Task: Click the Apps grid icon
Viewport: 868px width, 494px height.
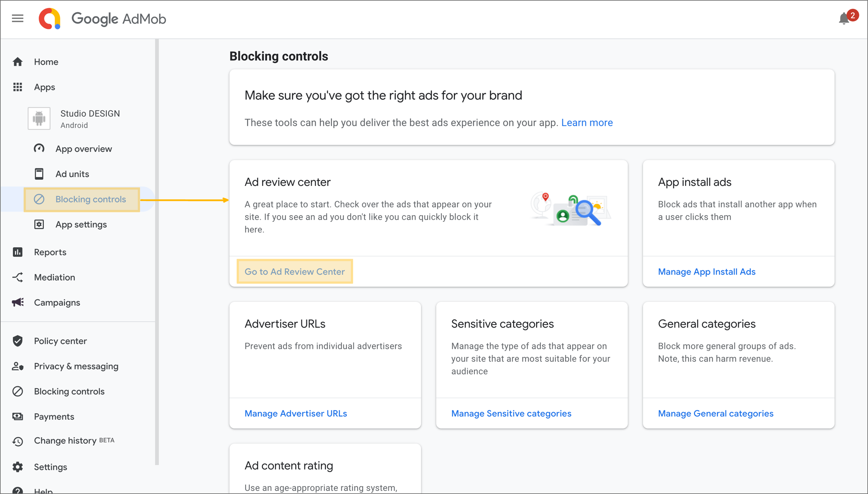Action: [18, 87]
